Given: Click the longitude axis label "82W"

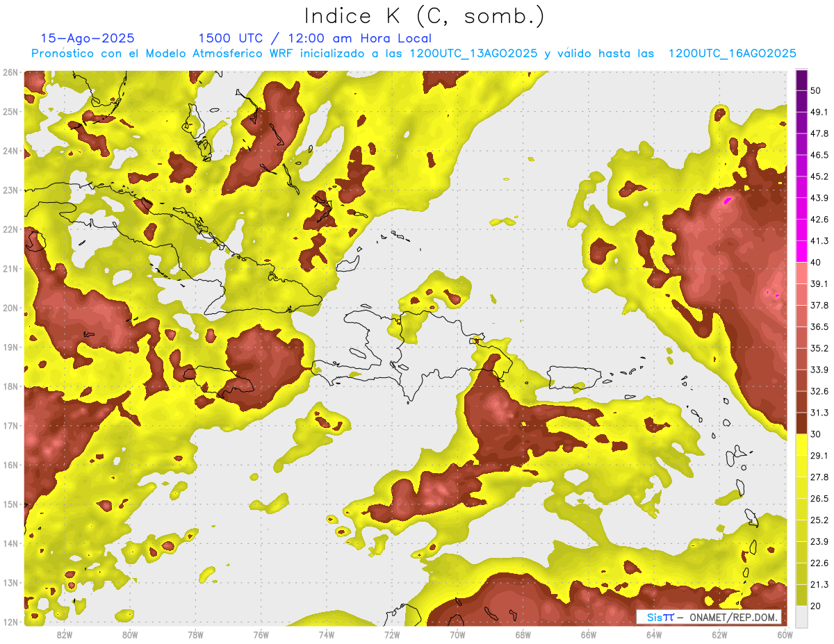Looking at the screenshot, I should click(64, 634).
